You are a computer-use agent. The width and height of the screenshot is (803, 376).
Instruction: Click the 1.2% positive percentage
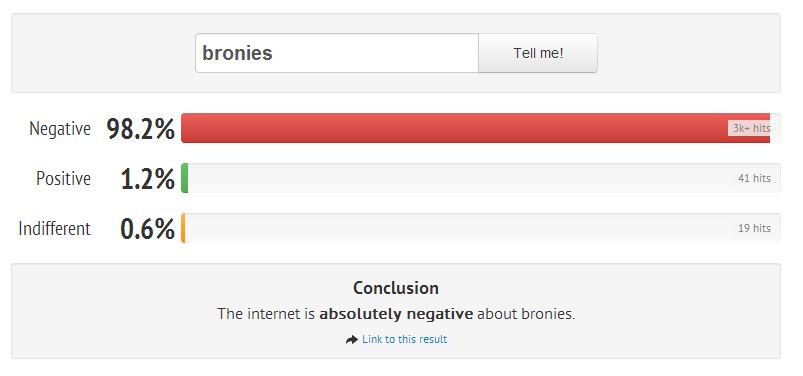tap(148, 179)
